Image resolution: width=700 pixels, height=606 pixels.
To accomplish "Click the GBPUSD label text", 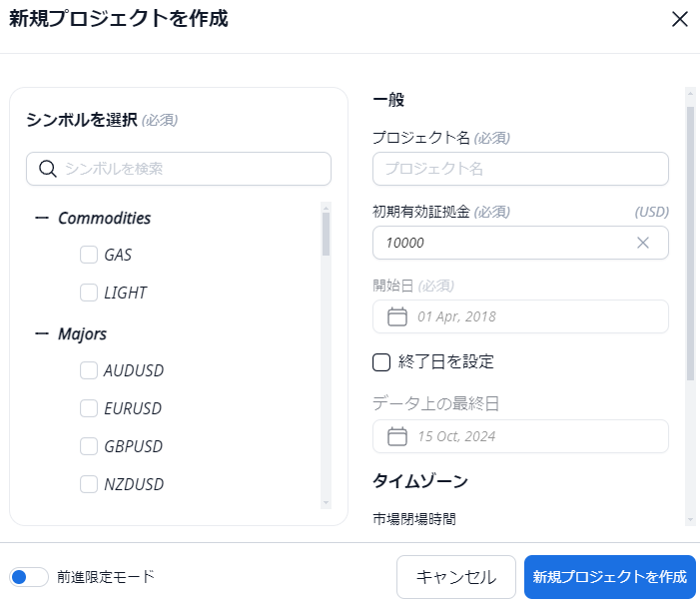I will 133,446.
